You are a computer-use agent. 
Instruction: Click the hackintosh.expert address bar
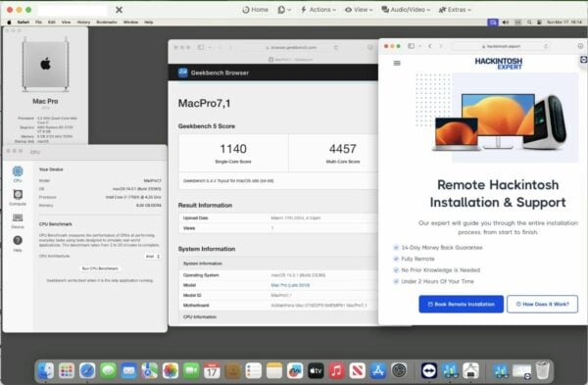click(502, 46)
